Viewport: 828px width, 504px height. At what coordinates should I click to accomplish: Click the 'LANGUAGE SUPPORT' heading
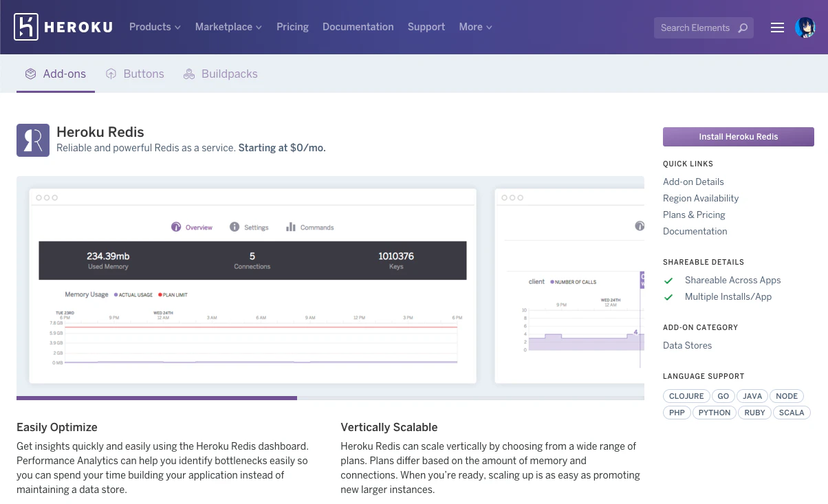click(x=704, y=376)
